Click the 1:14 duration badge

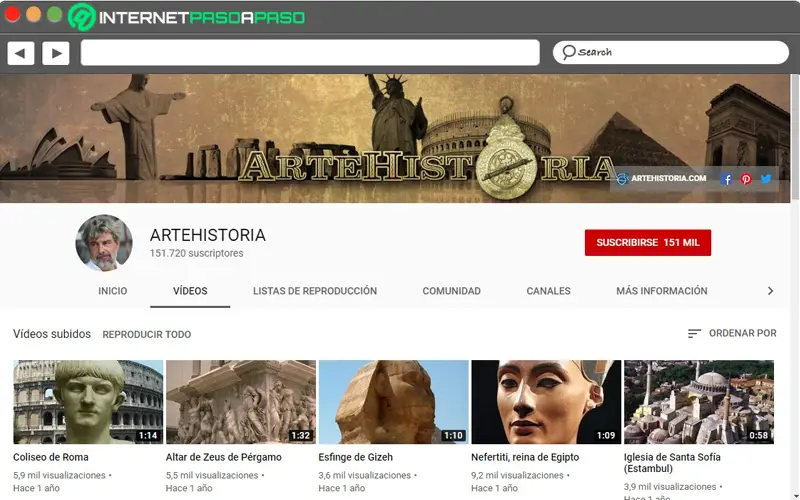tap(148, 436)
